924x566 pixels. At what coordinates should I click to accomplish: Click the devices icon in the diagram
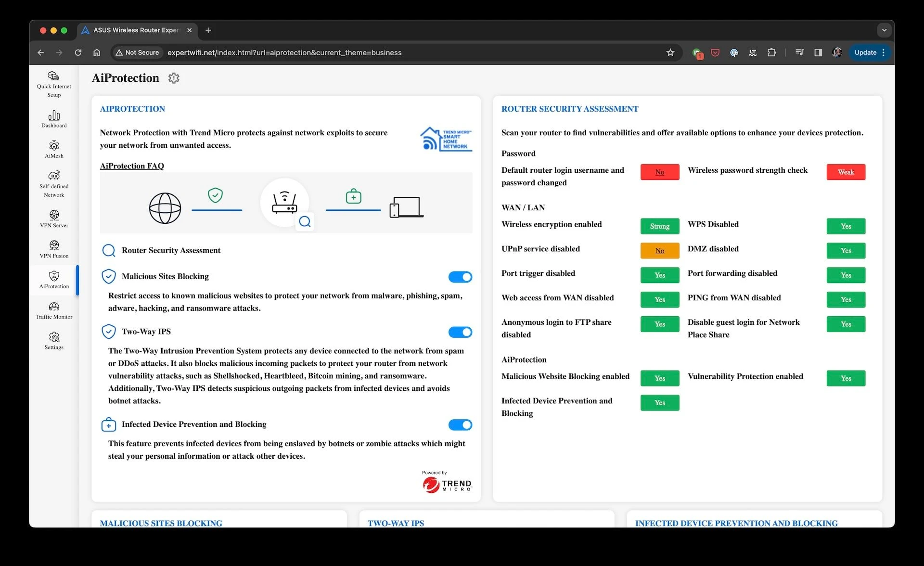pos(406,207)
